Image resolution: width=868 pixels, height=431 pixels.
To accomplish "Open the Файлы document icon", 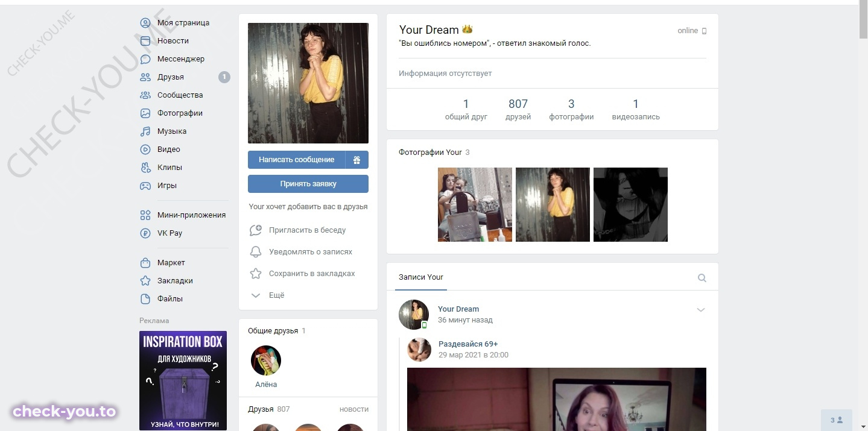I will coord(145,299).
